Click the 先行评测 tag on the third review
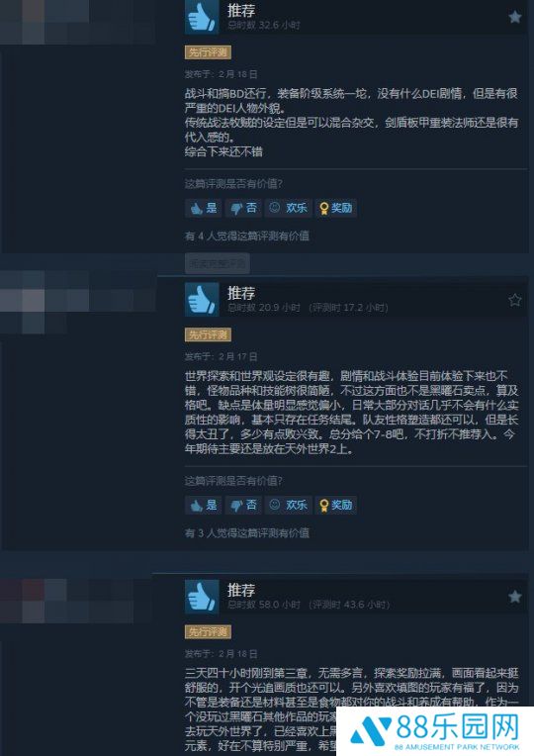This screenshot has width=534, height=756. [x=208, y=632]
